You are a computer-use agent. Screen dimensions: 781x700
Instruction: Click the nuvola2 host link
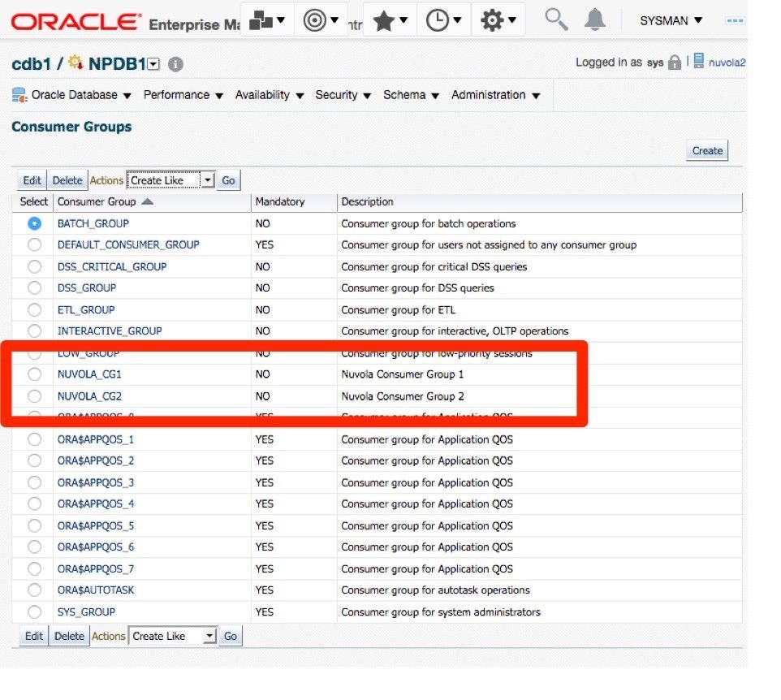tap(727, 63)
